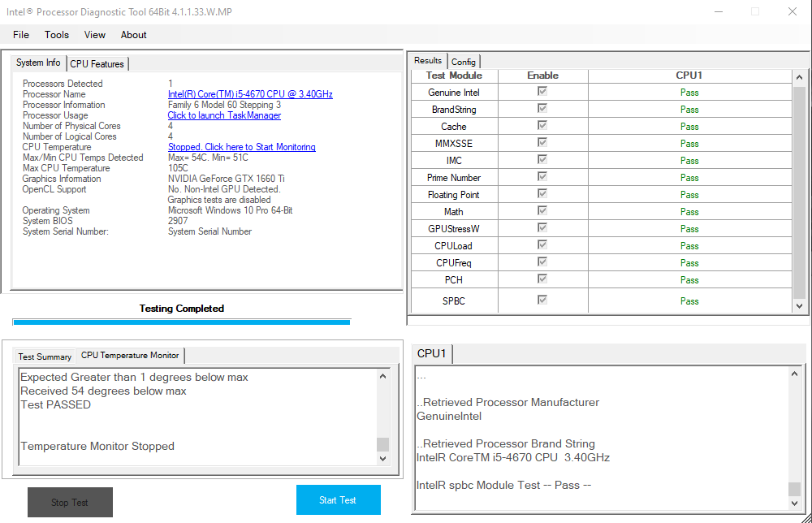Click the Max= 54C. Min= 51C value

(208, 158)
